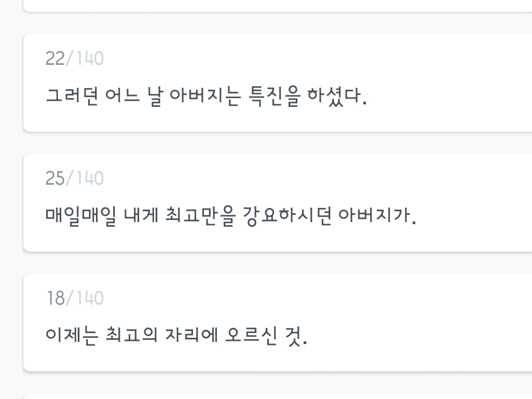The width and height of the screenshot is (532, 399).
Task: Click the word '그러던' starting the first card
Action: tap(72, 97)
